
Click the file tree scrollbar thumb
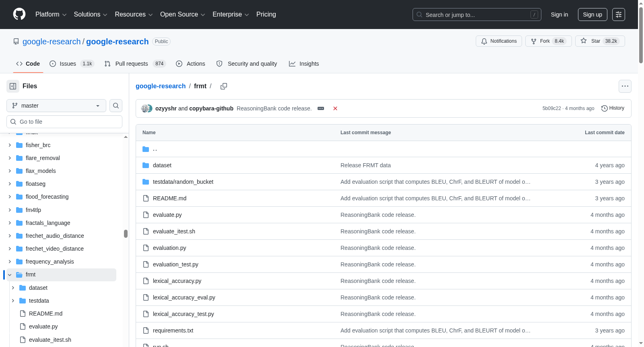pyautogui.click(x=126, y=234)
